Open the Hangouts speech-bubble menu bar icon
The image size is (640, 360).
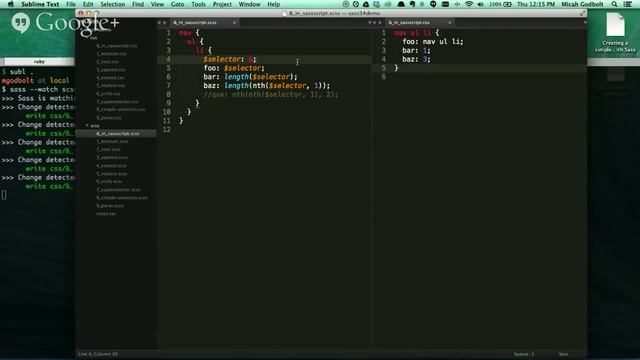[x=433, y=4]
